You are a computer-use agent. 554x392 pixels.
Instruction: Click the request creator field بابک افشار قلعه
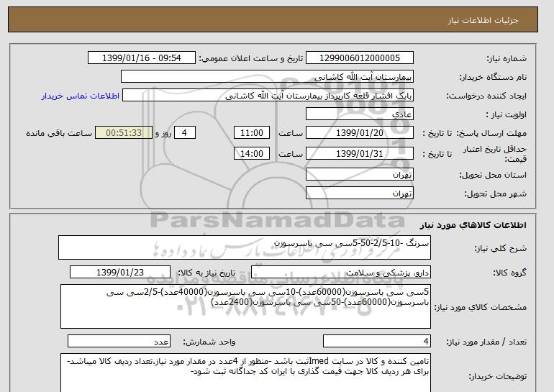[x=268, y=96]
